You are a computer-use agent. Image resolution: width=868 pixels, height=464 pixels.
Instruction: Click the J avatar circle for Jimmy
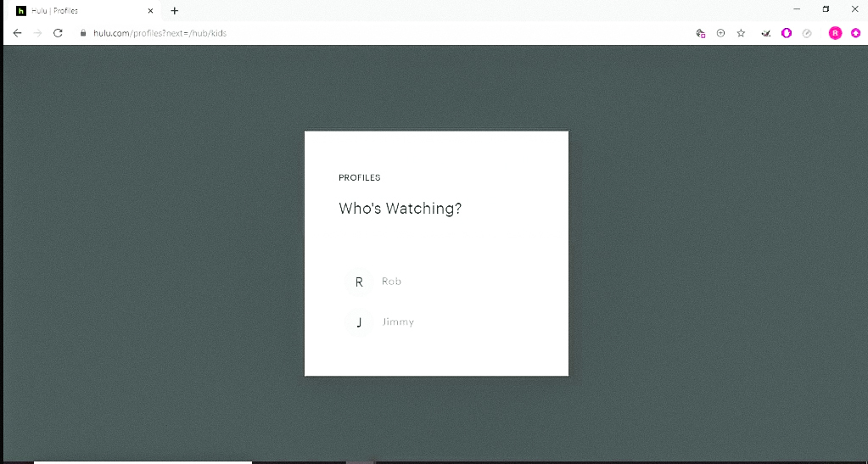(359, 323)
